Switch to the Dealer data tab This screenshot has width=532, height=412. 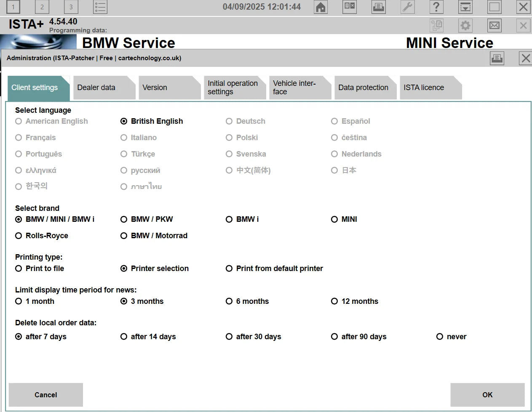(x=102, y=88)
